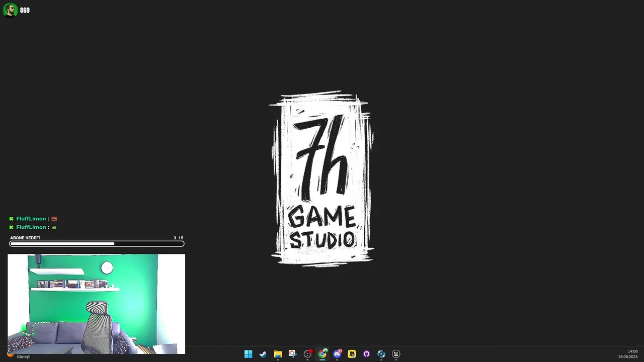Click the webcam feed overlay
The image size is (644, 362).
(96, 304)
